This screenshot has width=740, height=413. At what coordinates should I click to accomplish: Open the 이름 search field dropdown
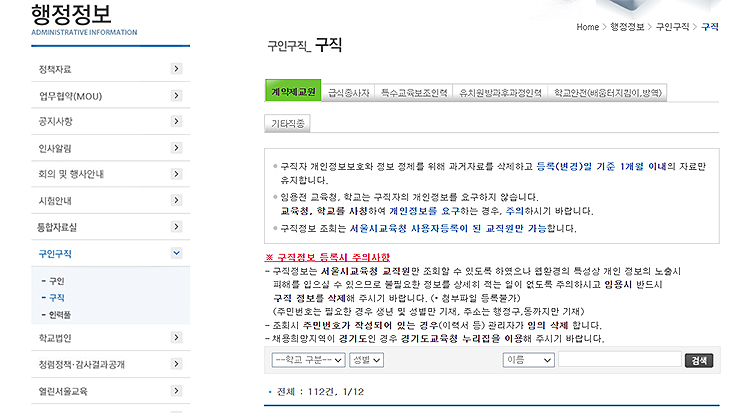[x=529, y=360]
